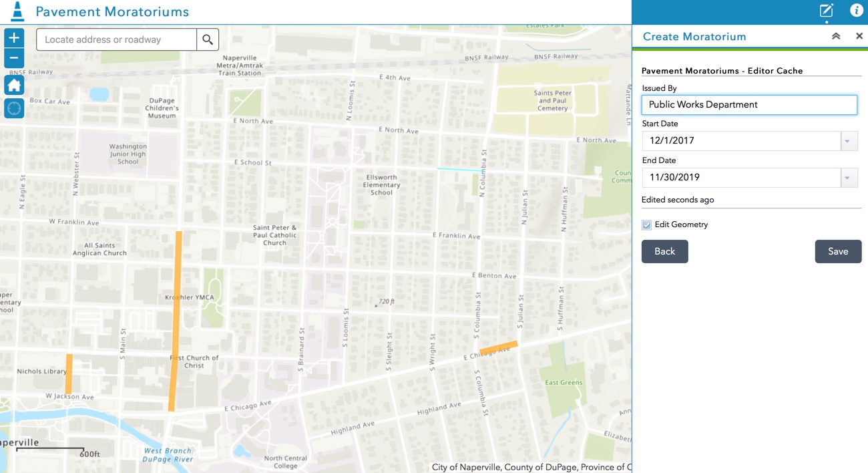This screenshot has height=473, width=868.
Task: Click the North Central College label
Action: point(285,462)
